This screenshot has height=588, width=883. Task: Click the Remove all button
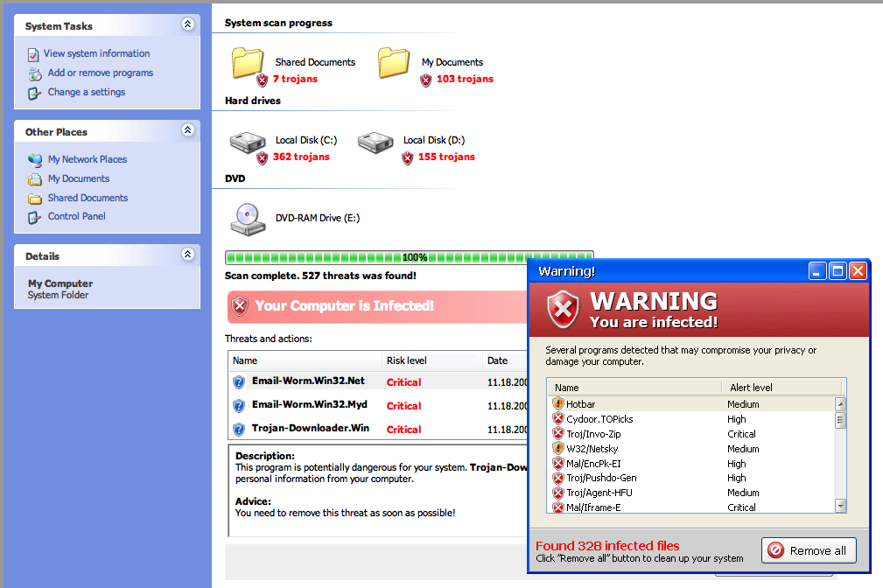pyautogui.click(x=809, y=550)
